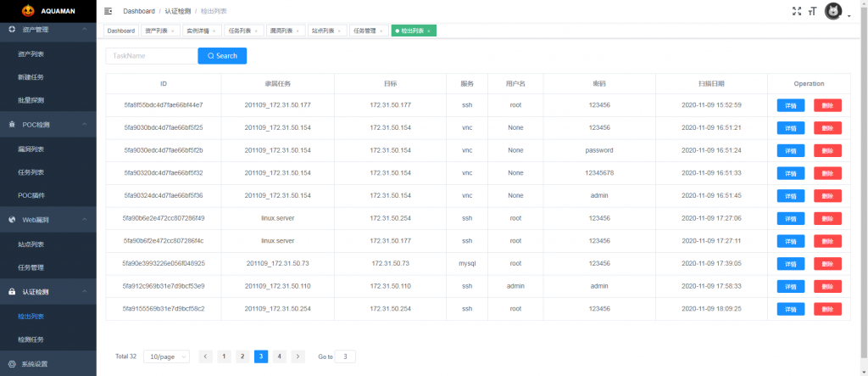Screen dimensions: 868x376
Task: Delete row 5fa9030edc4d7fae66bf5f2b with 删除
Action: pos(827,151)
